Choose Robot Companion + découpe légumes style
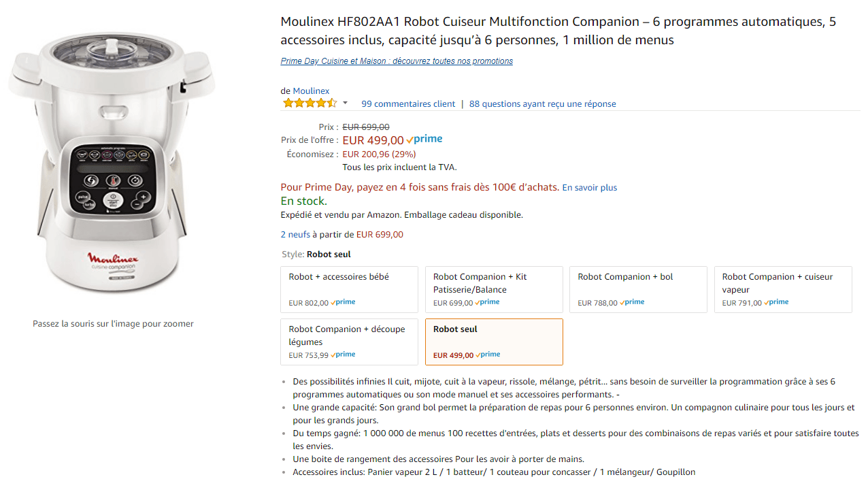 [x=350, y=342]
